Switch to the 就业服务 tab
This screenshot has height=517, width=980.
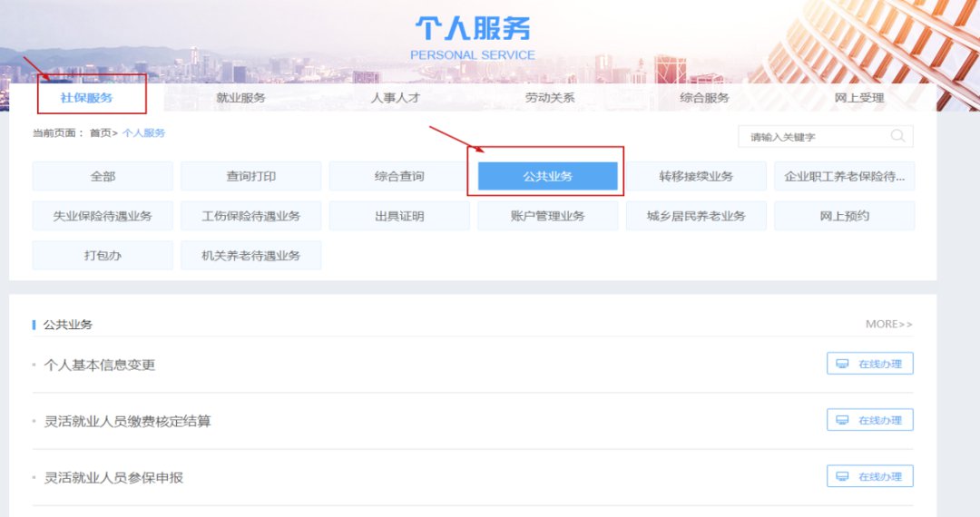click(x=240, y=97)
